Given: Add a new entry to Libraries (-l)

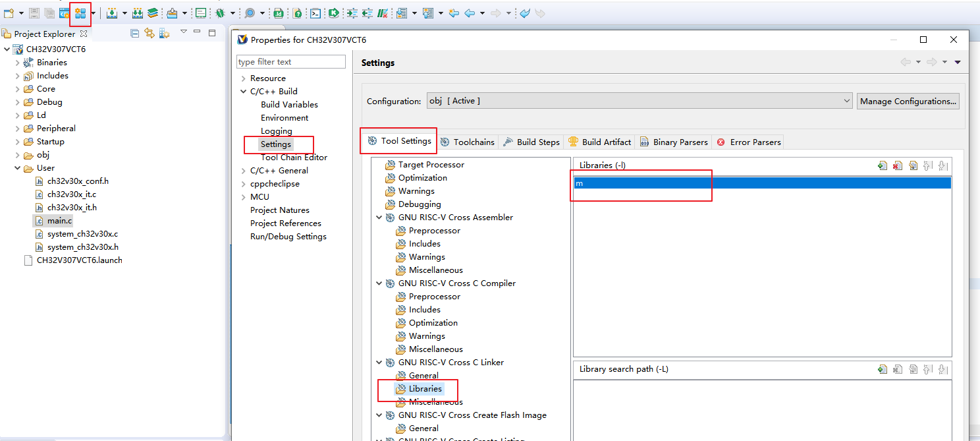Looking at the screenshot, I should click(882, 165).
